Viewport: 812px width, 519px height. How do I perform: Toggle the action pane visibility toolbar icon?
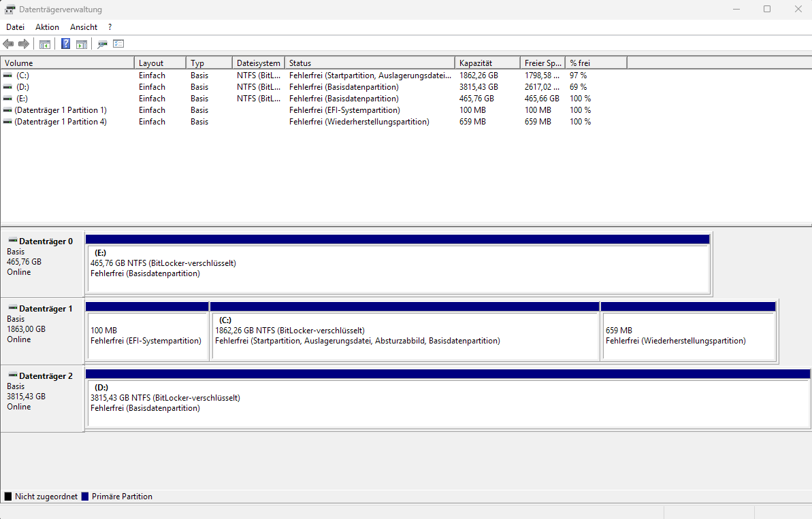(82, 44)
